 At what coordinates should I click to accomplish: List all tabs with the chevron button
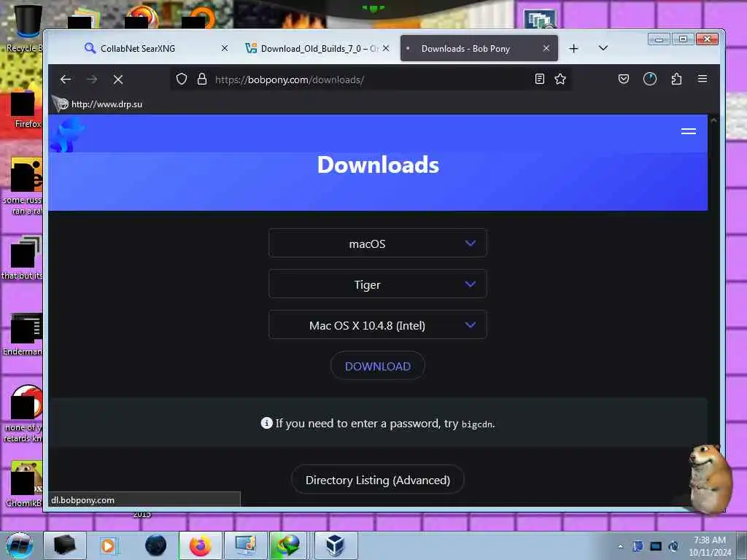pos(603,48)
